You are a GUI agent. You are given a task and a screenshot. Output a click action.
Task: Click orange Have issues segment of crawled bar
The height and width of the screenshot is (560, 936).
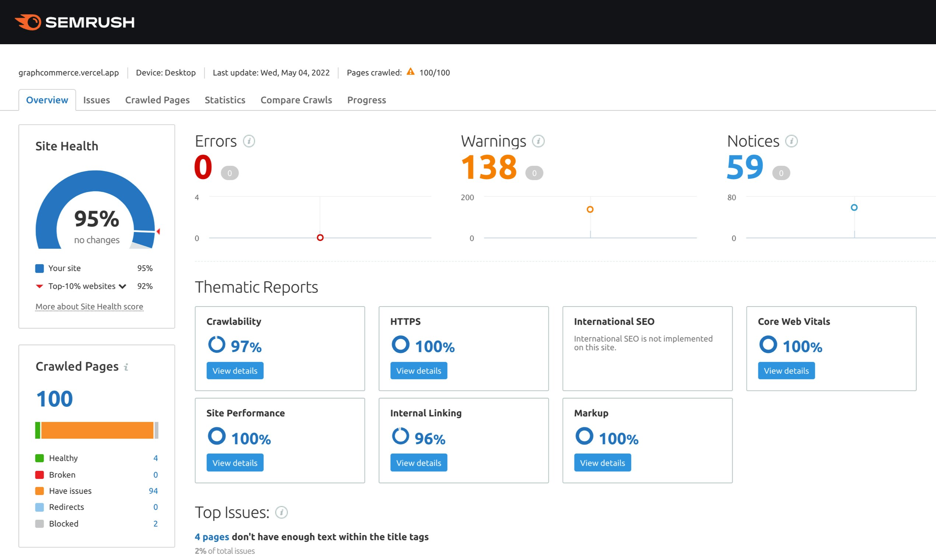(97, 430)
